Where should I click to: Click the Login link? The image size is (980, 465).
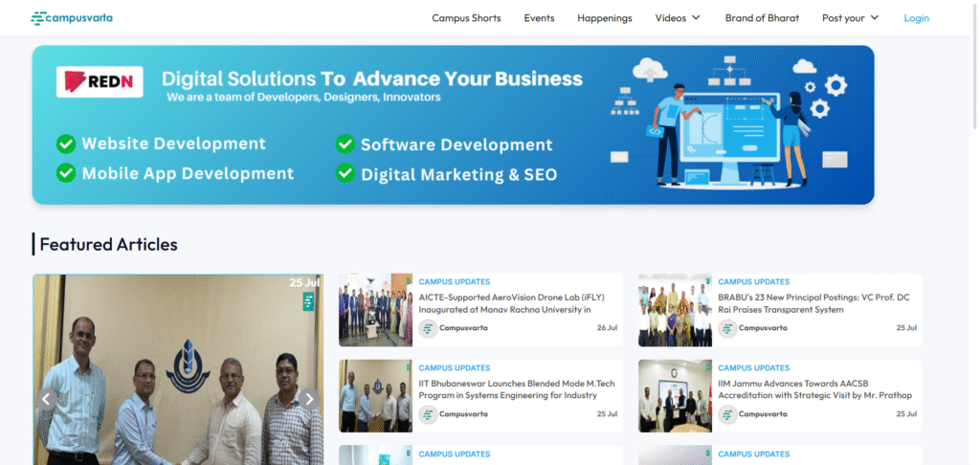click(x=916, y=18)
